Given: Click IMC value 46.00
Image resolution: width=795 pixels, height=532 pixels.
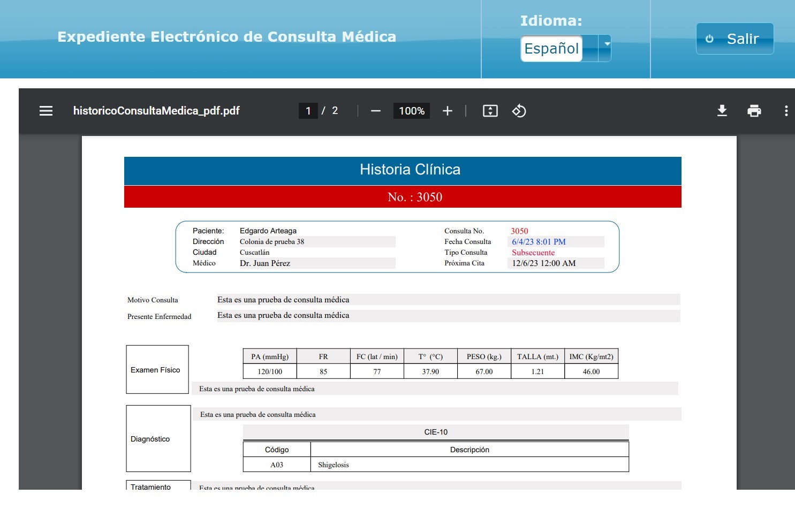Looking at the screenshot, I should pos(591,371).
